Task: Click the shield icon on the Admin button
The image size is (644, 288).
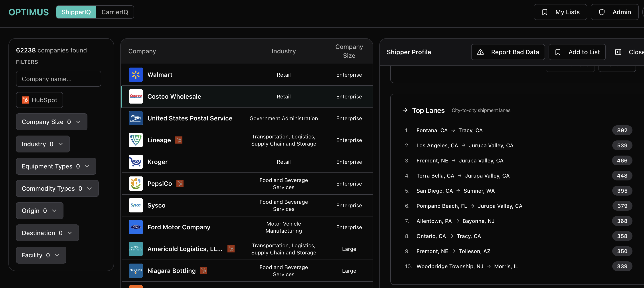Action: point(602,12)
